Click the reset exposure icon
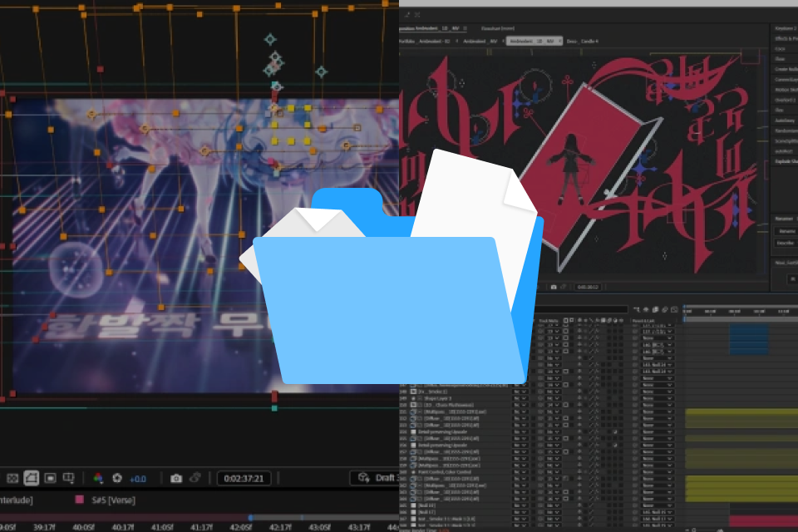The height and width of the screenshot is (532, 798). click(117, 478)
